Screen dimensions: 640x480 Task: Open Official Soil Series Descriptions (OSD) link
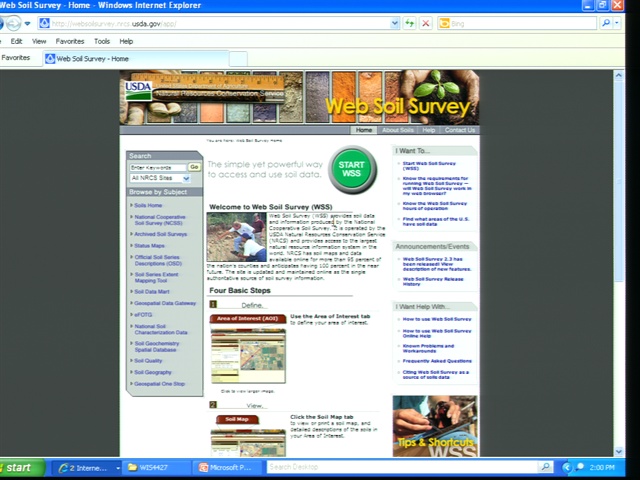(x=158, y=260)
